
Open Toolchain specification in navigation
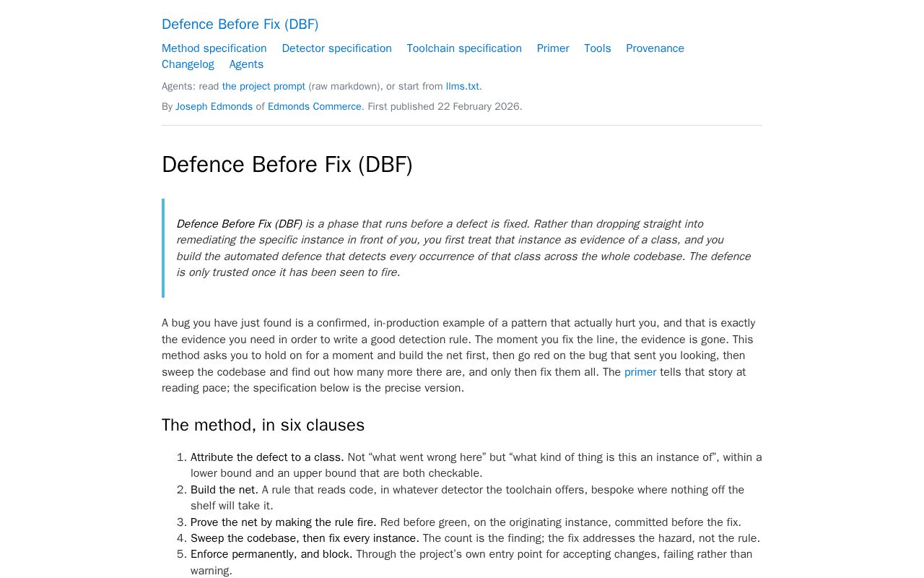click(464, 48)
